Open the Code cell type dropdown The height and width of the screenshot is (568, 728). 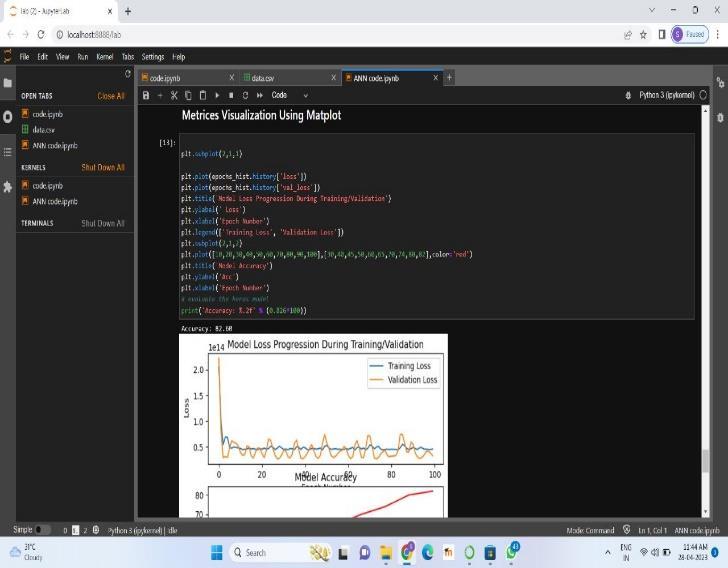[x=290, y=95]
